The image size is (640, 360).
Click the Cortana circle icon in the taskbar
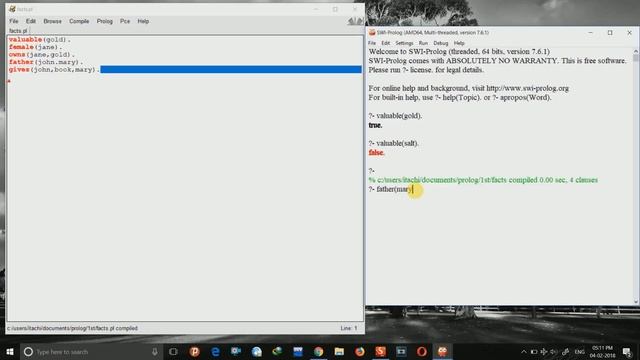pos(28,351)
